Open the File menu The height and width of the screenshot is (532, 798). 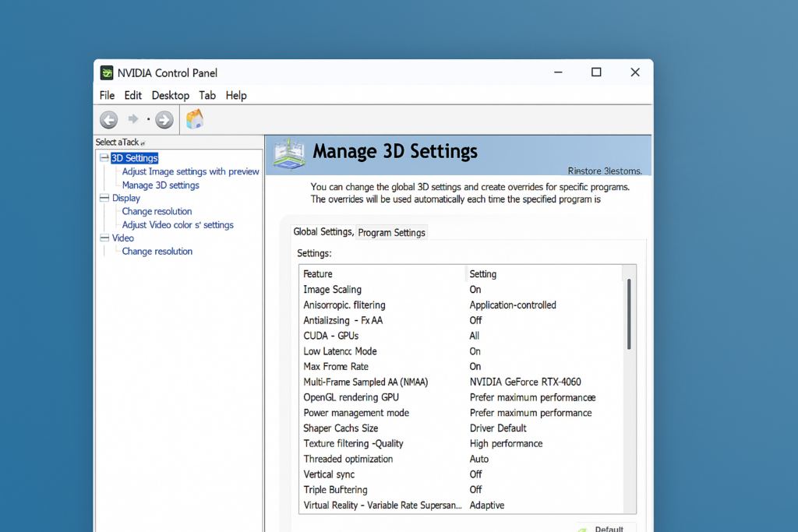coord(107,96)
